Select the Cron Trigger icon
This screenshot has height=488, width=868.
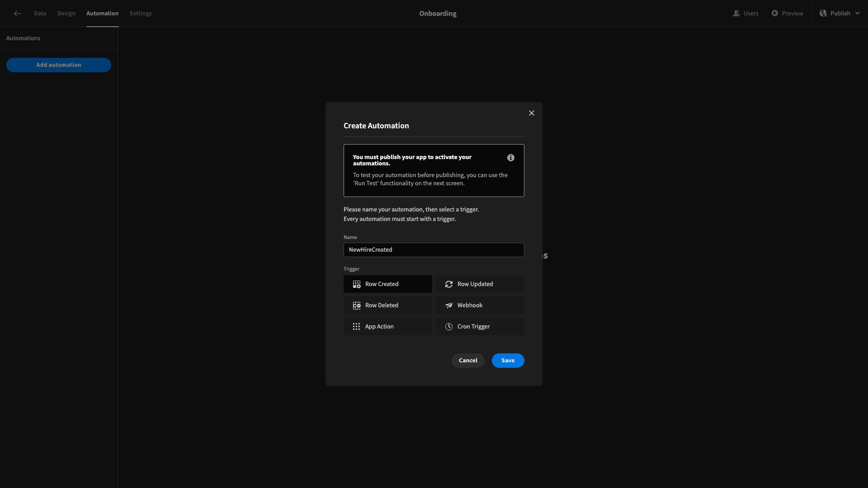(x=449, y=326)
